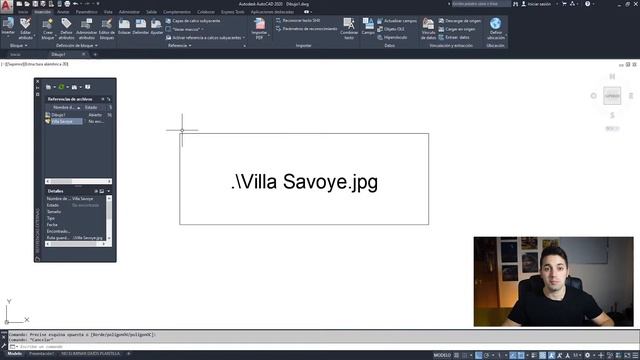Click the Ajustar reference tool
Screen dimensions: 640x360
(157, 27)
